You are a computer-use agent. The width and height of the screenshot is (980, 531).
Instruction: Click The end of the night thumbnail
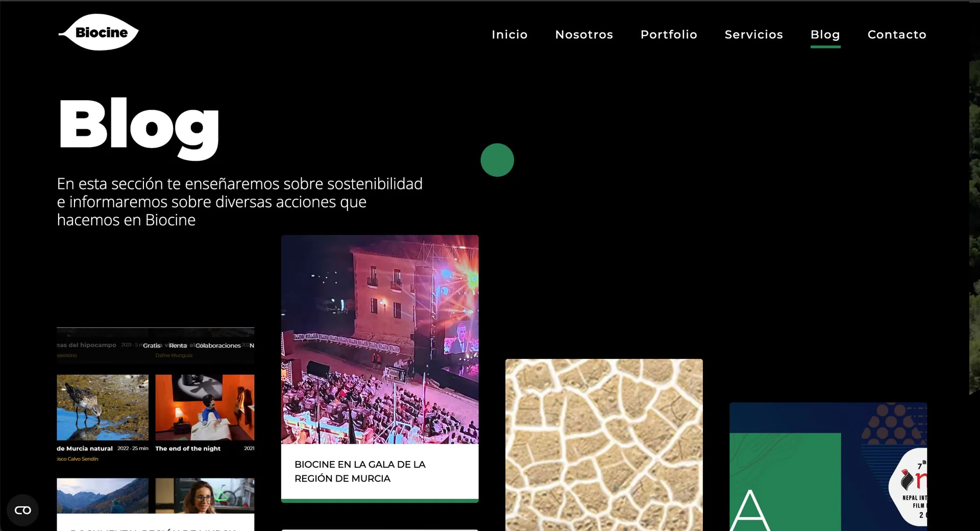coord(205,407)
